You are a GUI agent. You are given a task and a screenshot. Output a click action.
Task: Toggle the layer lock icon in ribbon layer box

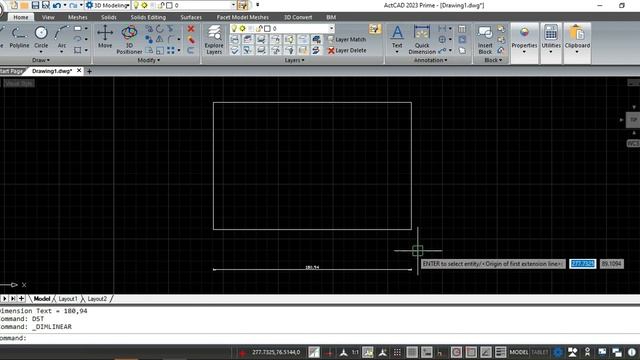[259, 28]
